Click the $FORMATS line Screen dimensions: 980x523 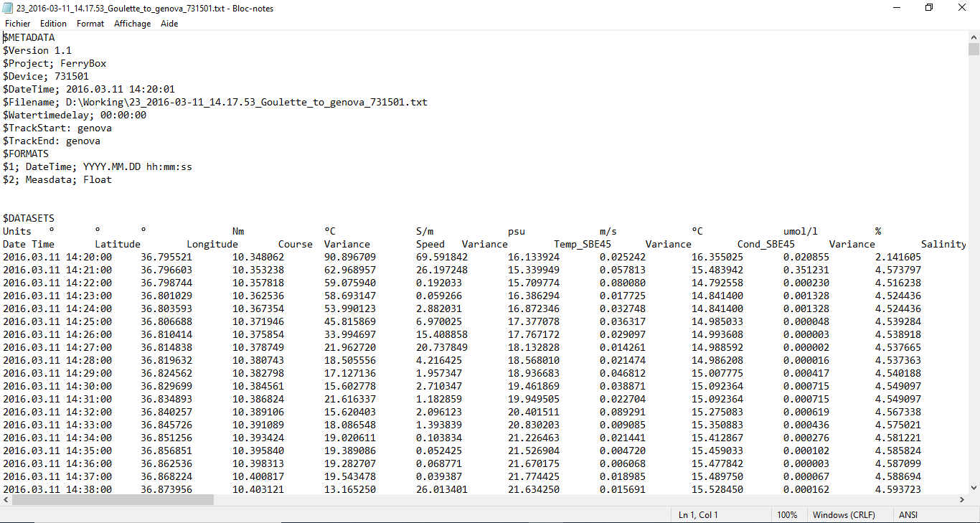click(26, 154)
